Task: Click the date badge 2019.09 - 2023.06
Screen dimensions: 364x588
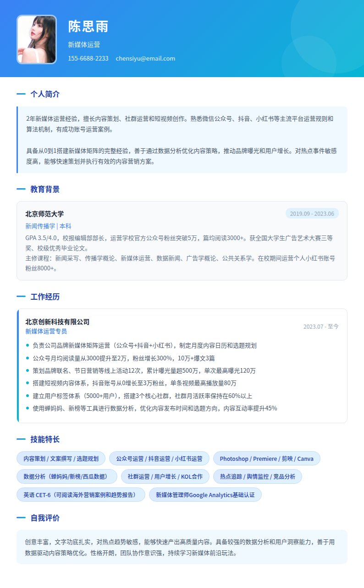Action: point(312,213)
